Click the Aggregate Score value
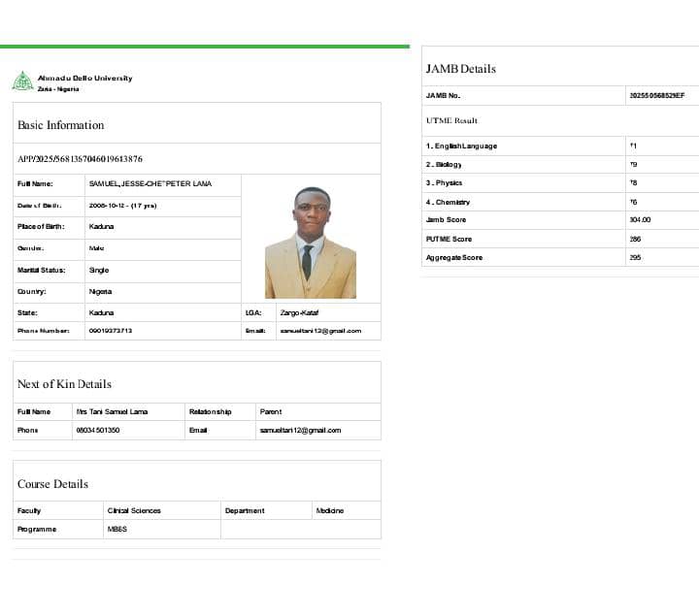The image size is (699, 616). coord(635,257)
